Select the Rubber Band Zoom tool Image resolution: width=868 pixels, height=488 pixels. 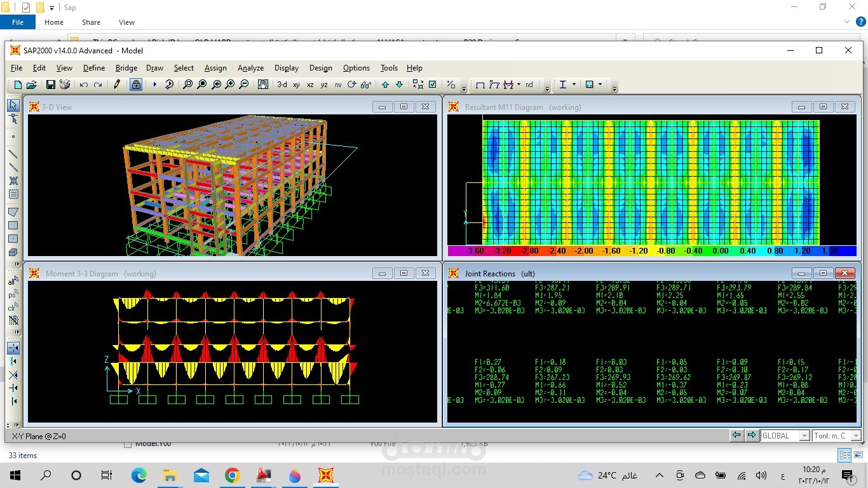(187, 84)
